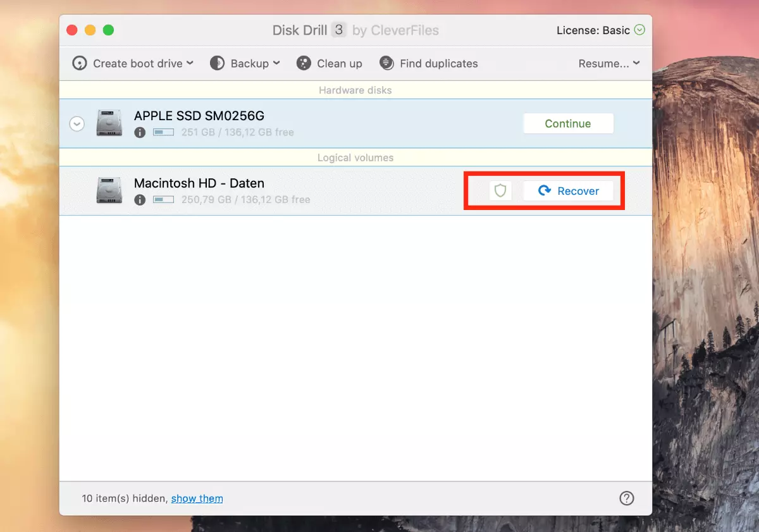
Task: Show info for Macintosh HD - Daten
Action: (x=140, y=200)
